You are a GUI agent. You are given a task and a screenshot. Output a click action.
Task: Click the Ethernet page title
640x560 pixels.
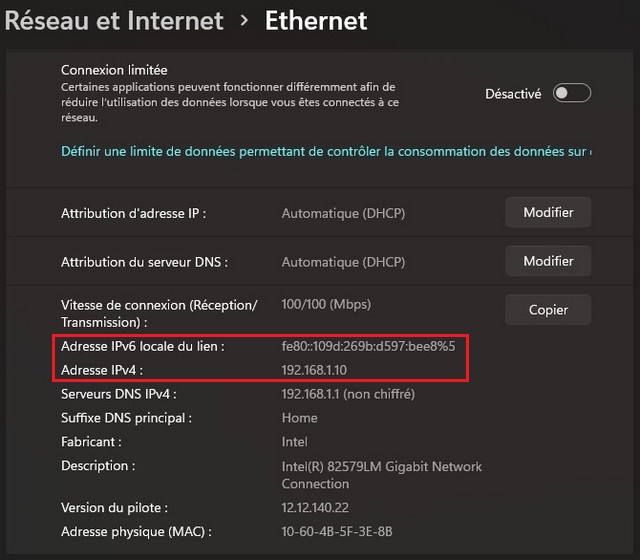click(316, 20)
